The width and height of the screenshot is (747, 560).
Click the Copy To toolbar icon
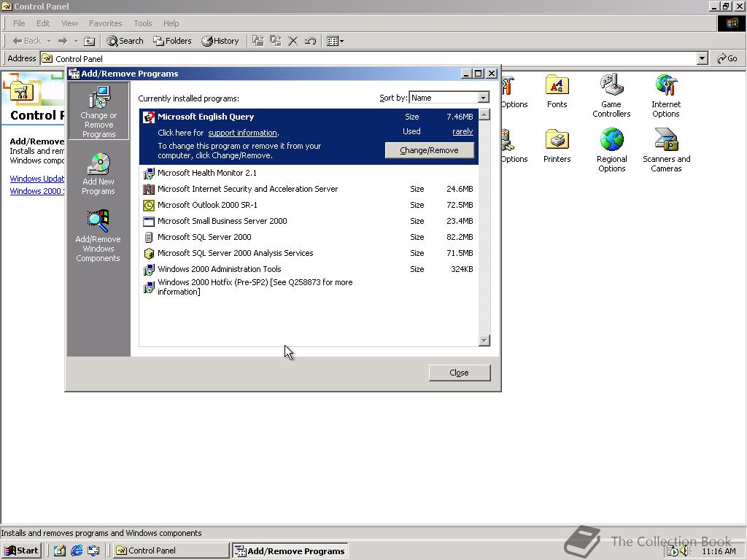pyautogui.click(x=275, y=41)
